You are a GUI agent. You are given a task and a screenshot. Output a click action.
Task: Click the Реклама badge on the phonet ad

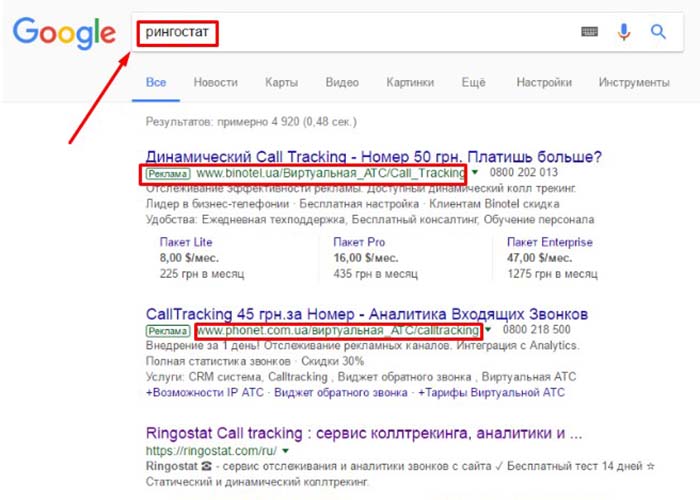168,331
